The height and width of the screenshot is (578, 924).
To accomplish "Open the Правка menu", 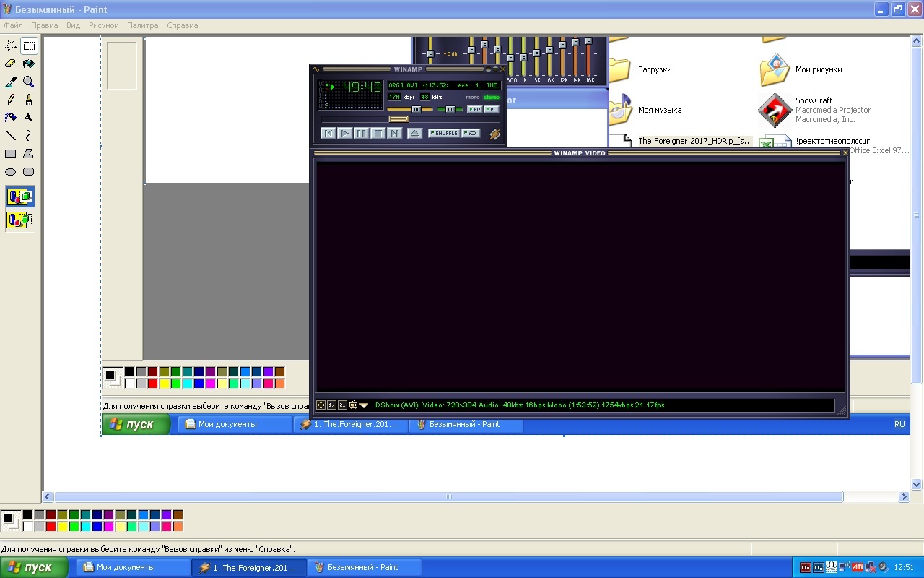I will coord(45,25).
